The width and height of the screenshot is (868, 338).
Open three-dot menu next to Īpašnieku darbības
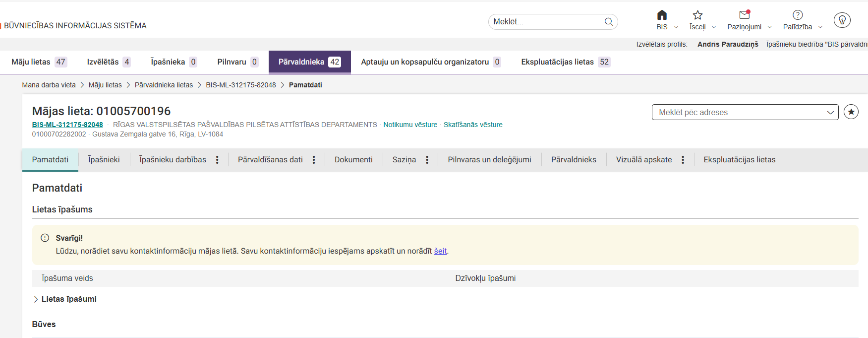pyautogui.click(x=217, y=160)
